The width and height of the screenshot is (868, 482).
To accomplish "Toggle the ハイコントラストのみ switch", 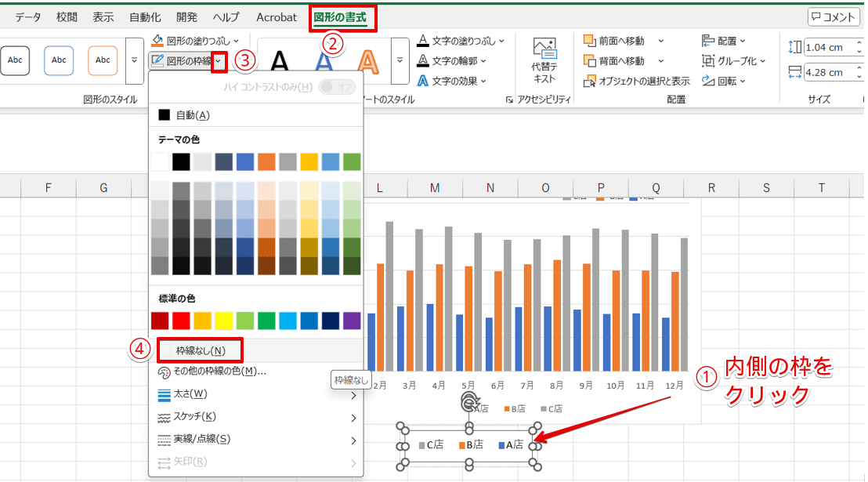I will click(336, 87).
